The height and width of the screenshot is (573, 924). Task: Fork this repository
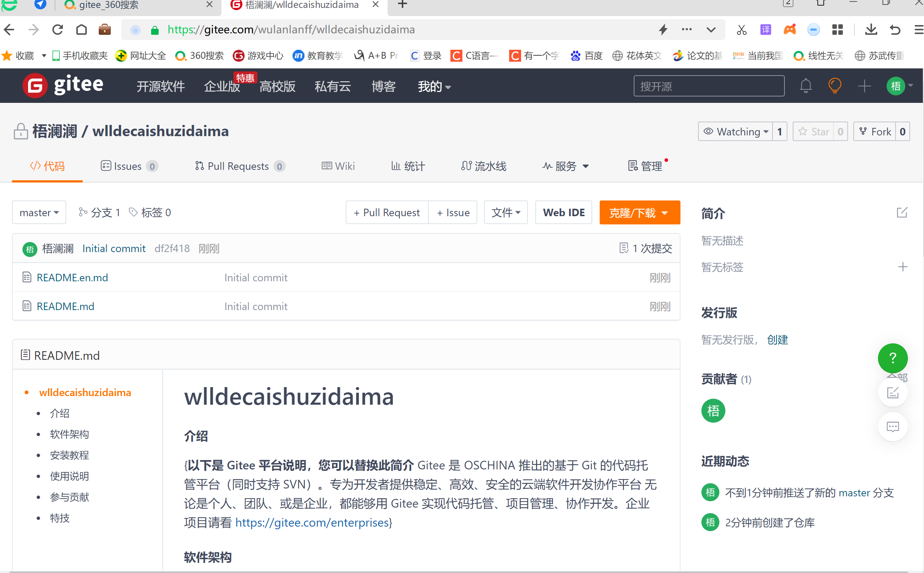875,132
